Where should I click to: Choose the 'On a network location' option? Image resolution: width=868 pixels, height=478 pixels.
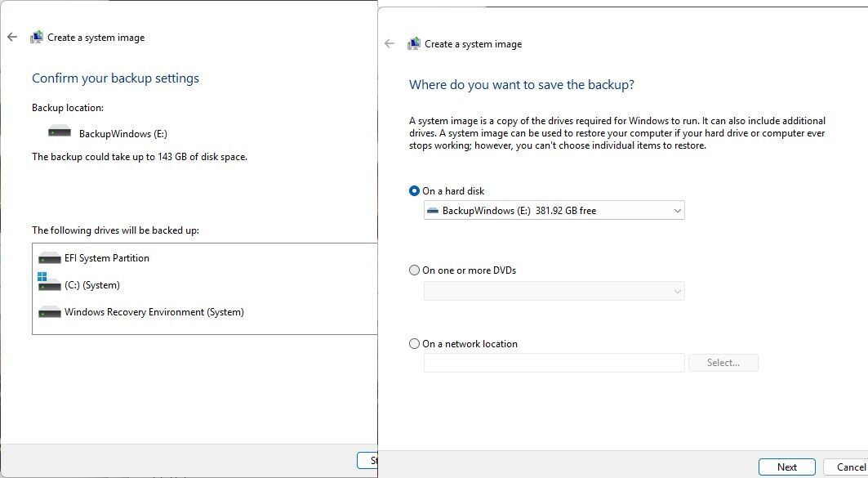click(414, 344)
